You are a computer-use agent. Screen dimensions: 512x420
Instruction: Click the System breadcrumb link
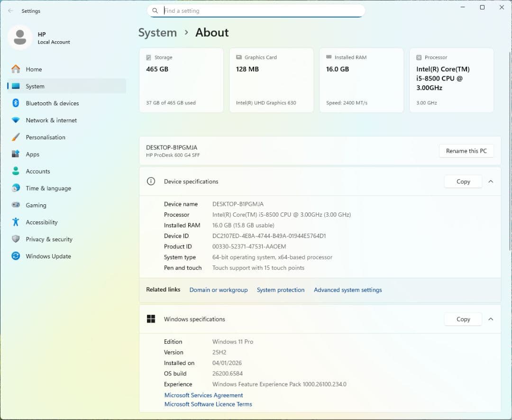[x=157, y=32]
